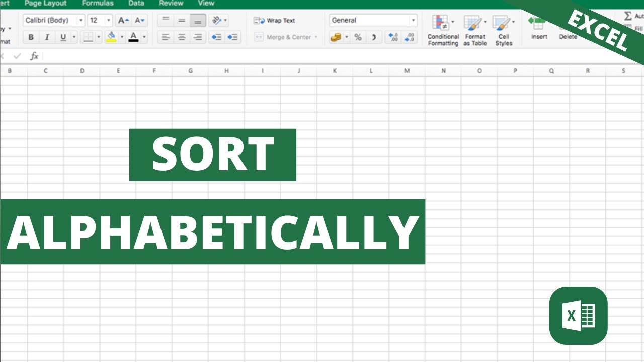644x362 pixels.
Task: Open the View tab
Action: (206, 4)
